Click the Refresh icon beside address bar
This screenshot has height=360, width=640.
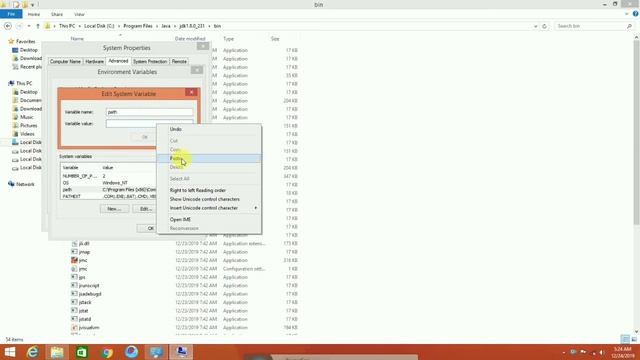point(544,26)
